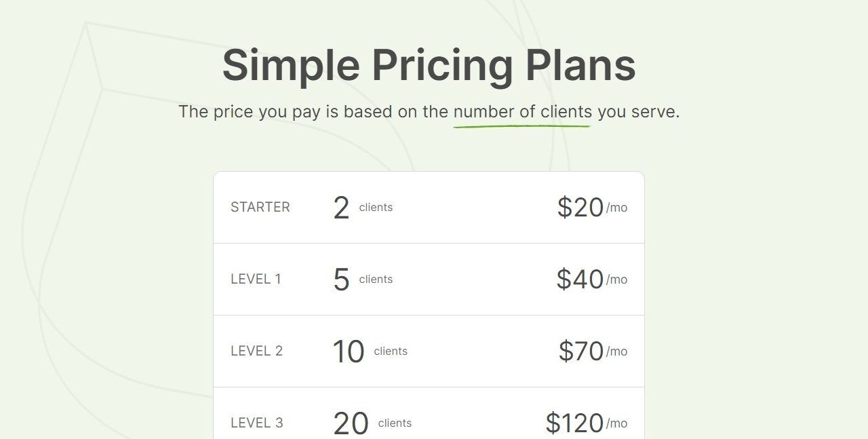Click the "2" client count in Starter row
Screen dimensions: 868x439
(x=341, y=208)
